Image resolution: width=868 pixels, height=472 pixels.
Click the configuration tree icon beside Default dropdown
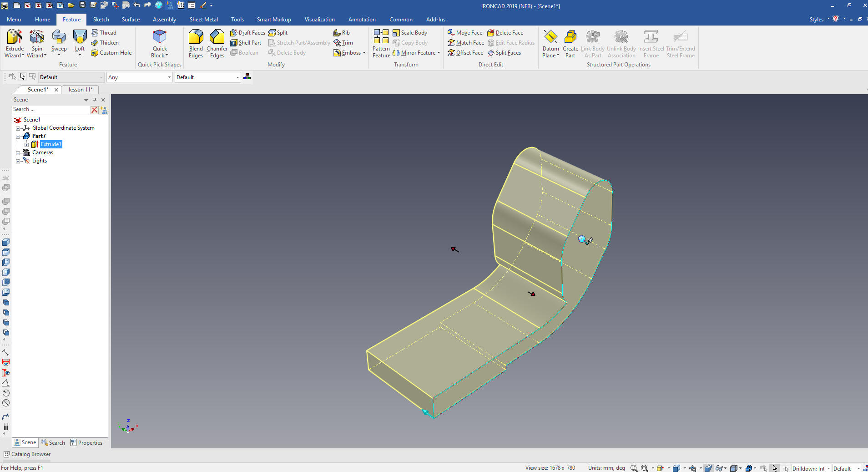(247, 77)
